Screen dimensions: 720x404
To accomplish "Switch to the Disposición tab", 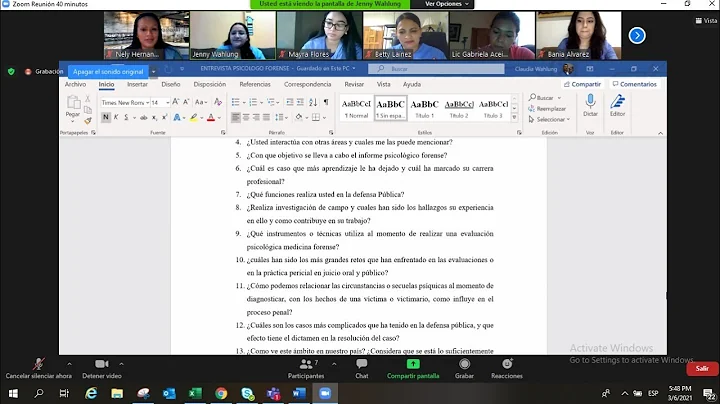I will [209, 84].
